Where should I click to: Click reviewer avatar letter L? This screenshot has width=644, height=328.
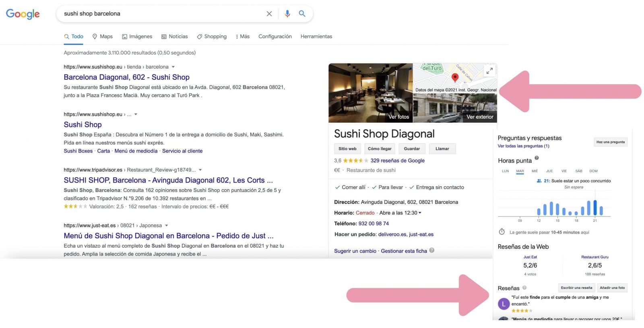click(504, 304)
